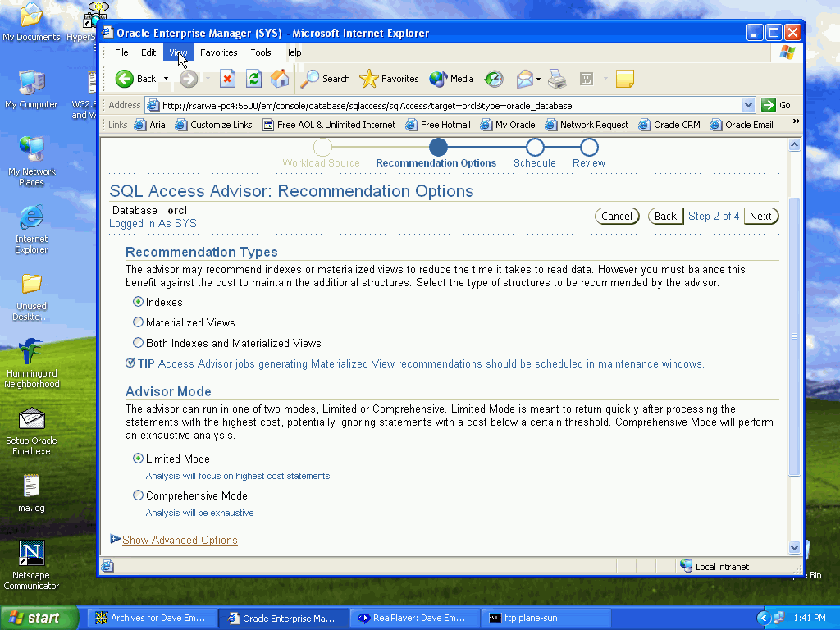The height and width of the screenshot is (630, 840).
Task: Click the Cancel button
Action: pyautogui.click(x=616, y=217)
